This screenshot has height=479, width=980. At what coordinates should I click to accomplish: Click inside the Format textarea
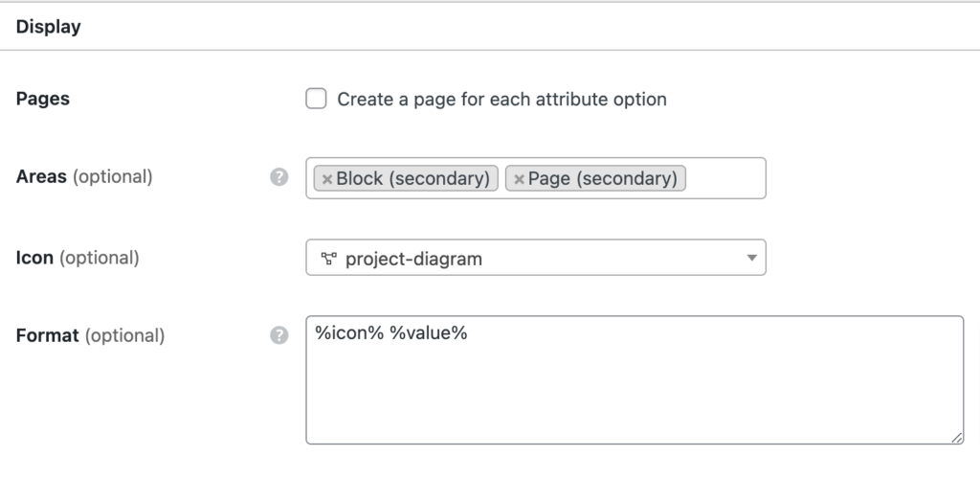pyautogui.click(x=634, y=393)
